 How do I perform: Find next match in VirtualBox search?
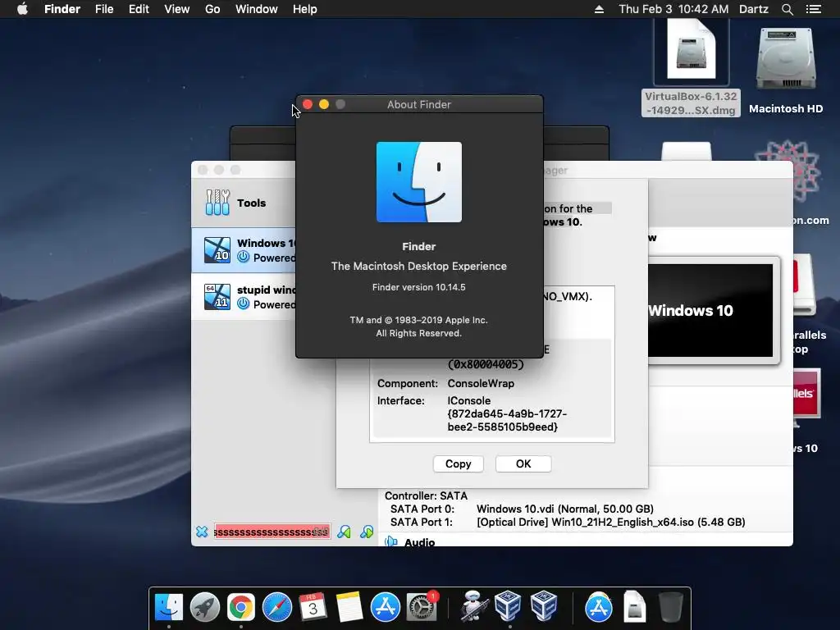(367, 532)
